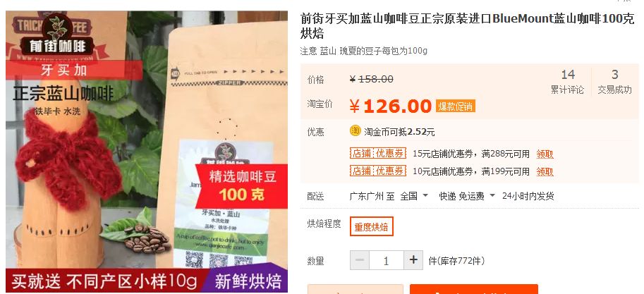Screen dimensions: 644x294
Task: Claim the 10元 coupon via 领取
Action: tap(545, 171)
